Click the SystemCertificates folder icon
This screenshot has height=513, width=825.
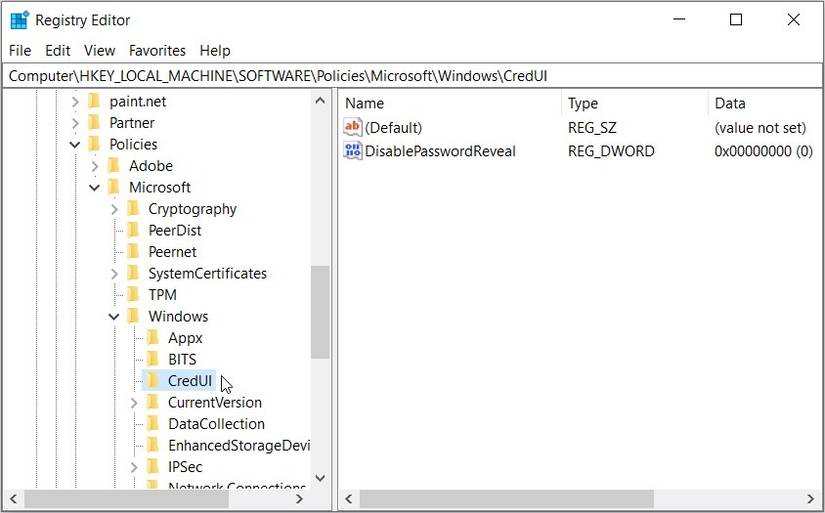pos(134,274)
